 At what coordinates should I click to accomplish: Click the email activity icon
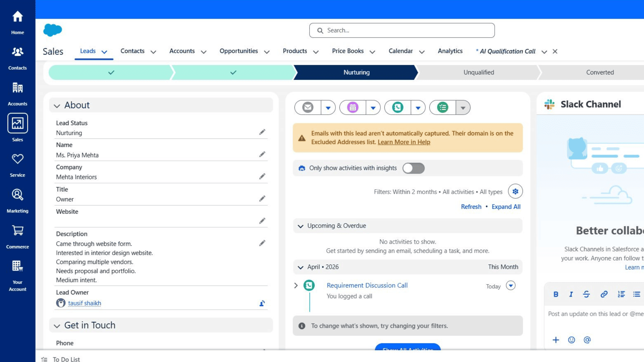tap(308, 108)
